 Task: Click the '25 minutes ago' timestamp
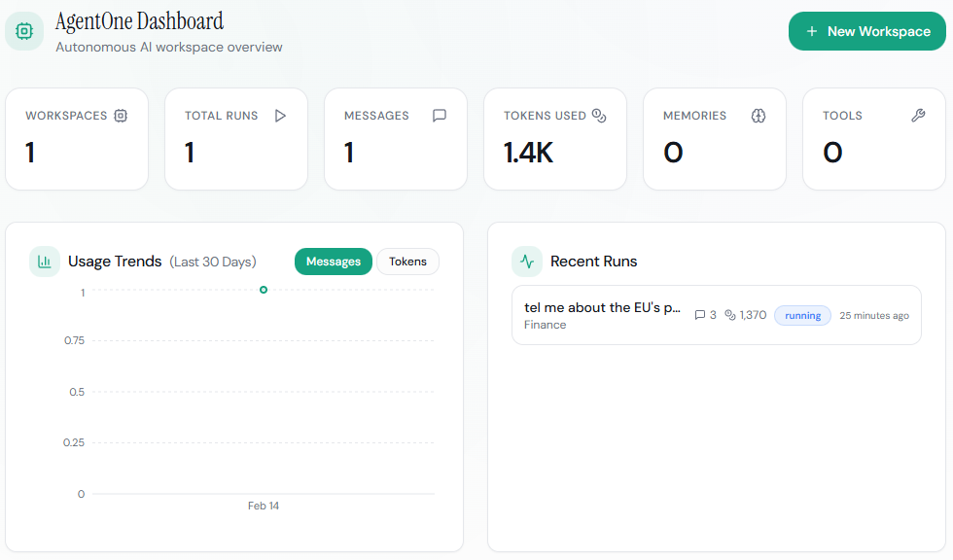point(874,315)
